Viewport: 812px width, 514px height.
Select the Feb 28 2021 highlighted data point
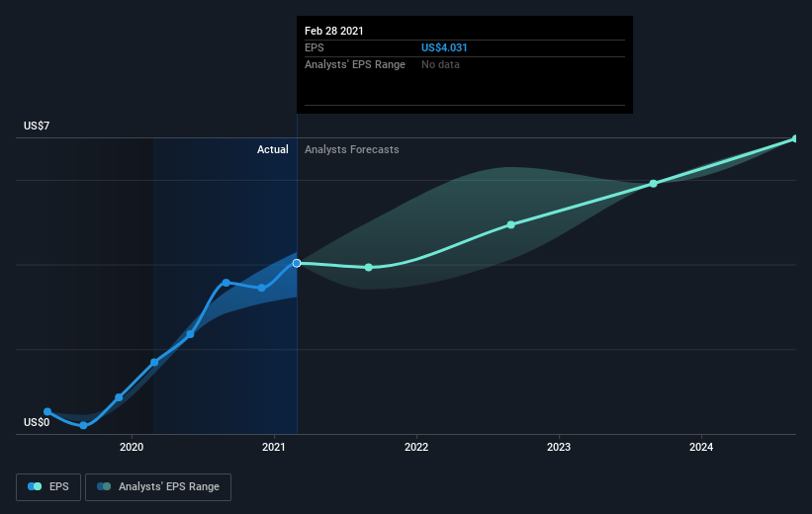(x=297, y=264)
